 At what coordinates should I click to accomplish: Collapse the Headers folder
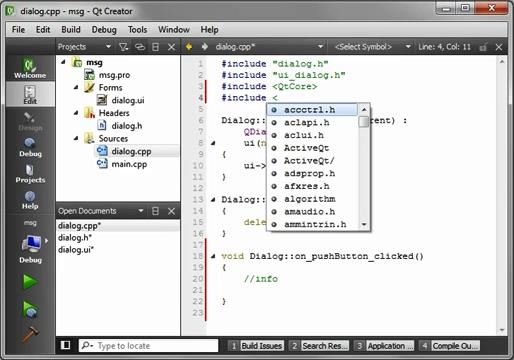pyautogui.click(x=76, y=113)
